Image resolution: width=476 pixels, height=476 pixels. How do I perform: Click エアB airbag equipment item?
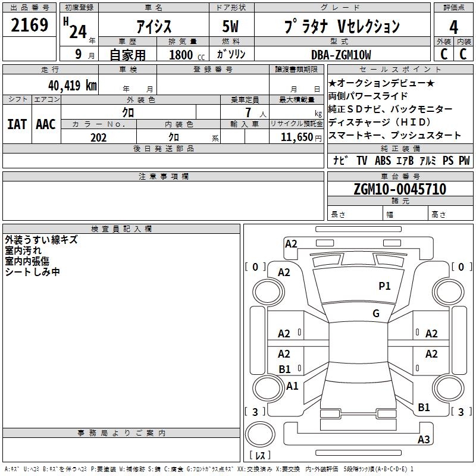click(x=405, y=161)
